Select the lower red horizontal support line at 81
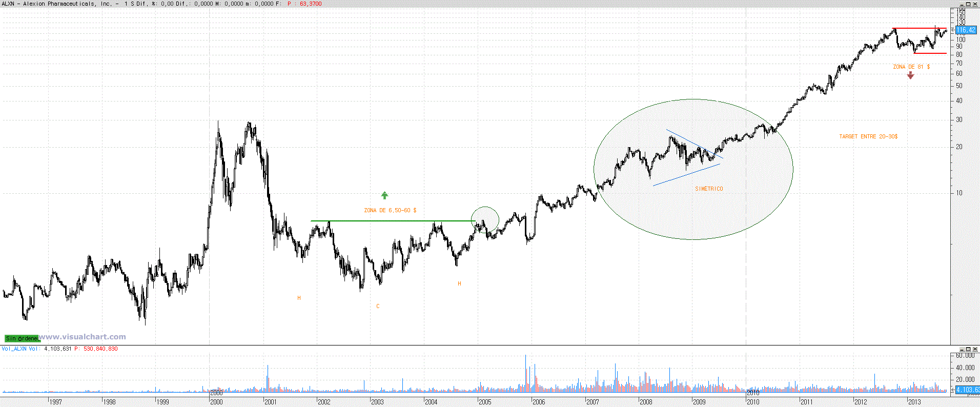The height and width of the screenshot is (407, 980). tap(930, 53)
